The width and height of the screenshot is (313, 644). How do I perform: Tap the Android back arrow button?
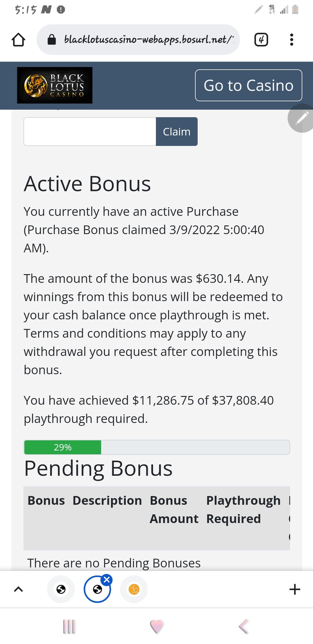point(244,627)
